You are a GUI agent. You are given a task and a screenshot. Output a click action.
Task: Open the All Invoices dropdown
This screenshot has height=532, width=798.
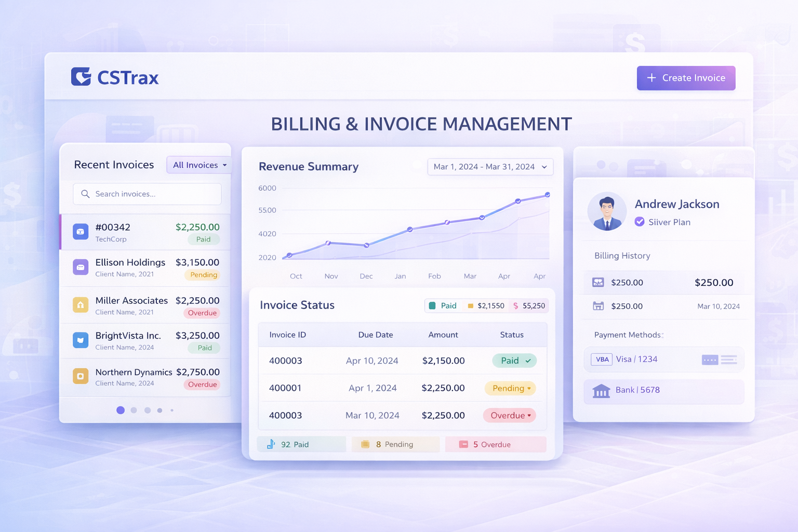point(199,165)
